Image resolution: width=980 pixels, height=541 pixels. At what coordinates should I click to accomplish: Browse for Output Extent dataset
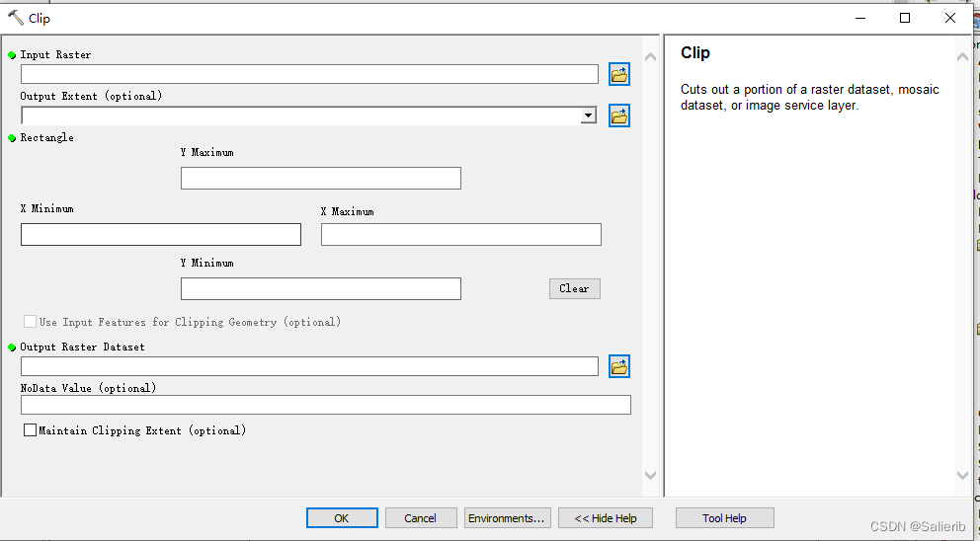point(619,116)
